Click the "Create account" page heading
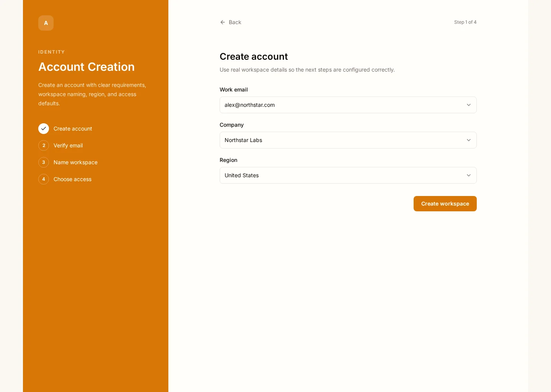Screen dimensions: 551x392 click(x=254, y=57)
